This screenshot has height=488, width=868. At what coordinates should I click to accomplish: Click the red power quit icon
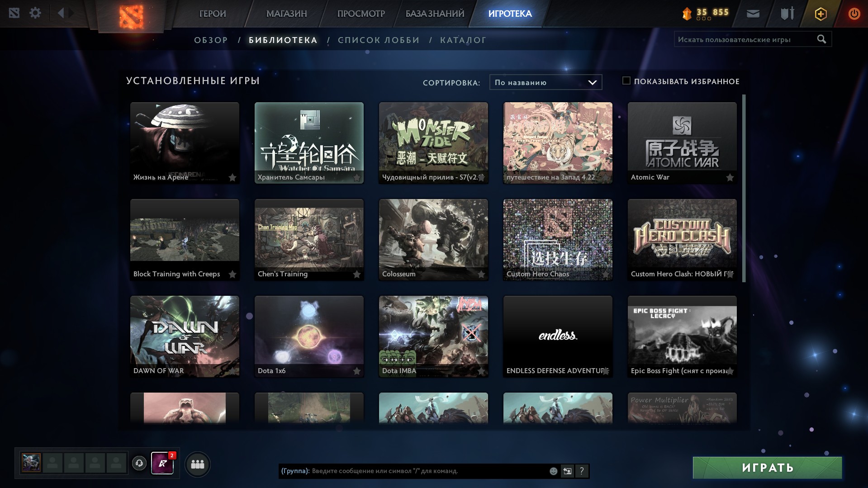pos(854,14)
